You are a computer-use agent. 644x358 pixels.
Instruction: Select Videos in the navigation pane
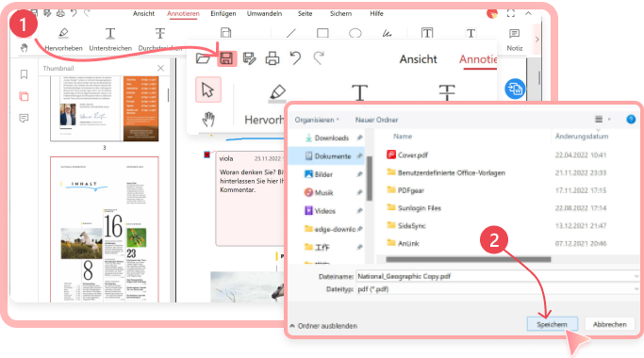(x=325, y=211)
